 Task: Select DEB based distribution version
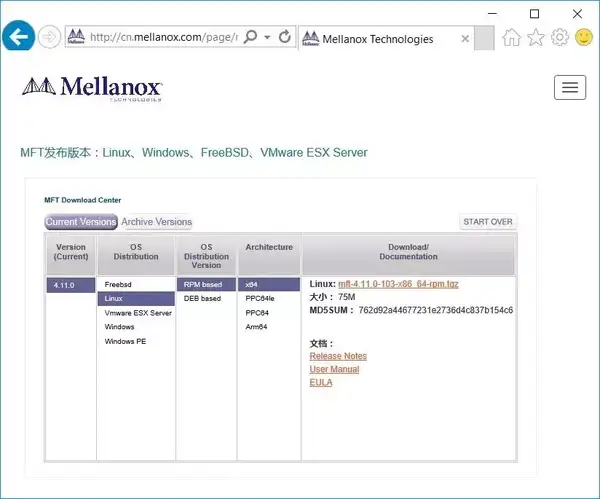point(201,299)
